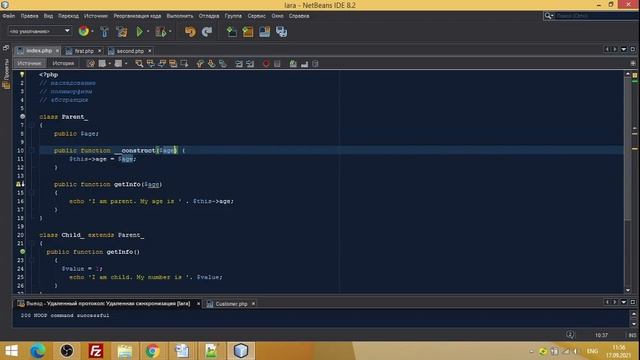Open the Правка menu
640x360 pixels.
pos(29,16)
